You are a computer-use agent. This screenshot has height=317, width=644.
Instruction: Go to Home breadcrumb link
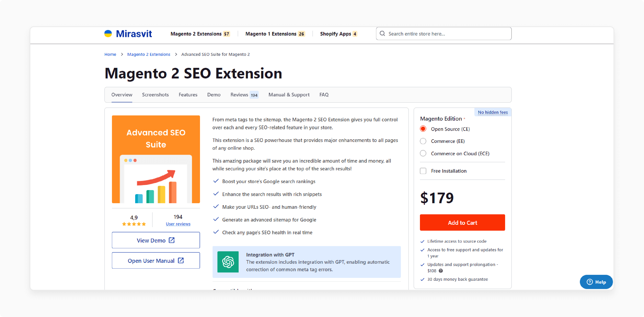(110, 54)
